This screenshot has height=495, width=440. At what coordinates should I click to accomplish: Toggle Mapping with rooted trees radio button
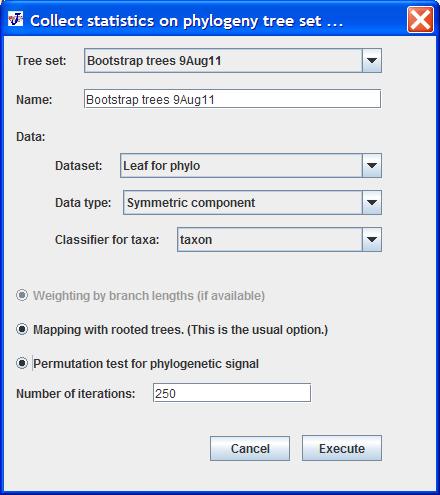[22, 329]
